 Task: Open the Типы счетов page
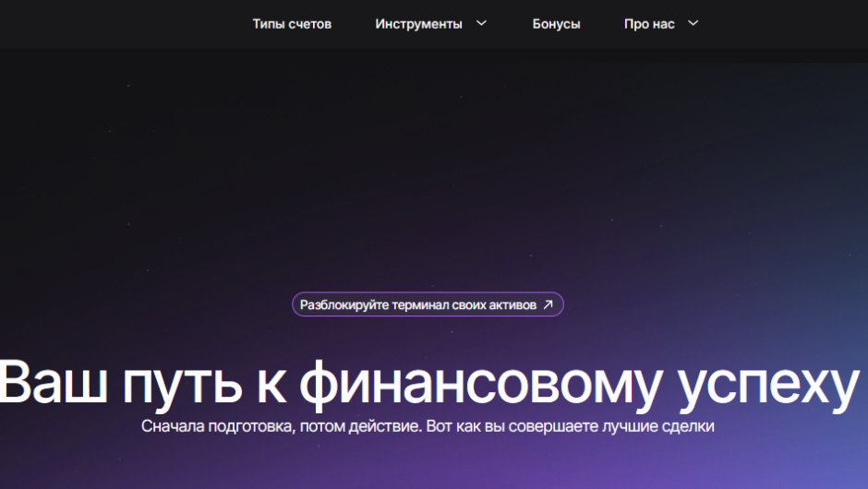[x=292, y=24]
